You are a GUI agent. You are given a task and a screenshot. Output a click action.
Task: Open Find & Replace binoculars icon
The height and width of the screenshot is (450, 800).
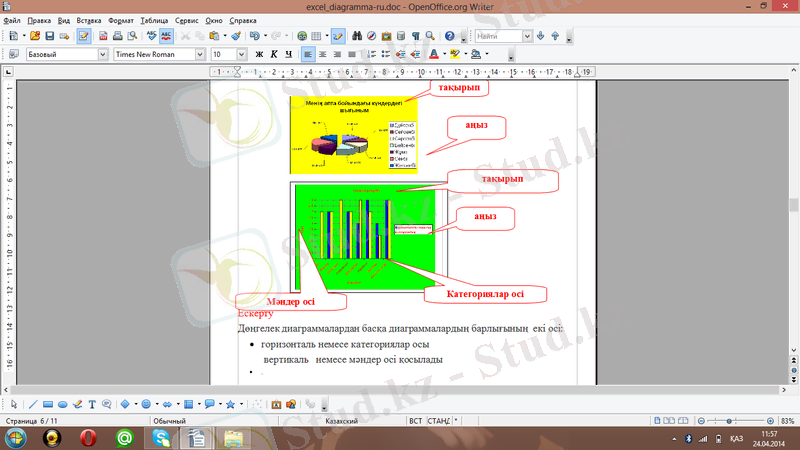(357, 36)
